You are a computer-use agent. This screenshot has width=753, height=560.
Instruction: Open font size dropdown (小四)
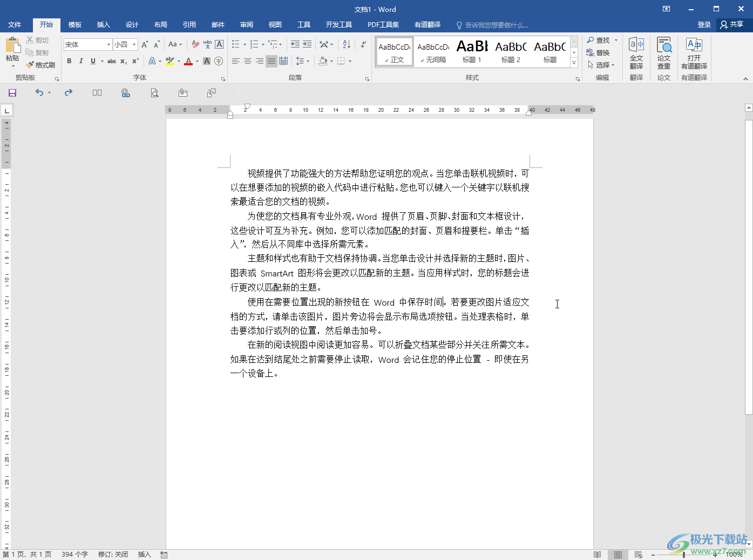pos(134,44)
